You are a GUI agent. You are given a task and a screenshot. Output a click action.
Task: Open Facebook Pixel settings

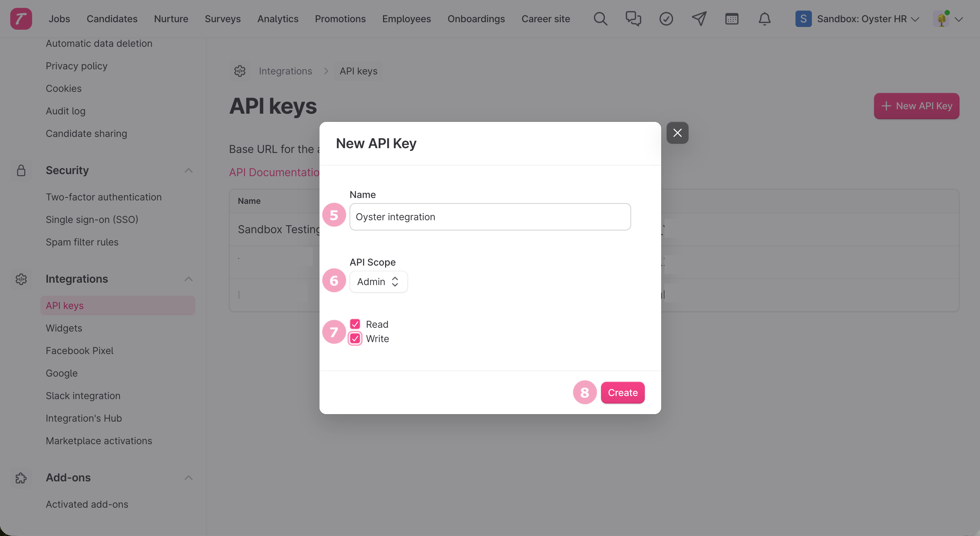80,351
